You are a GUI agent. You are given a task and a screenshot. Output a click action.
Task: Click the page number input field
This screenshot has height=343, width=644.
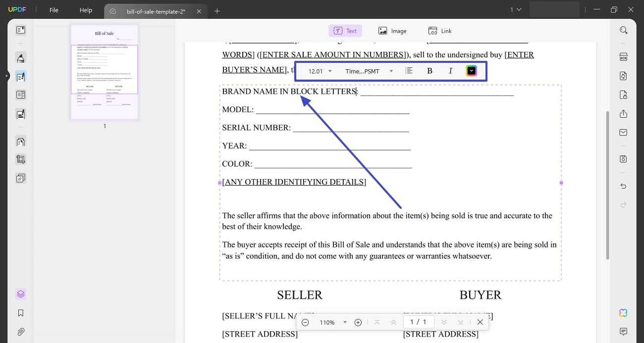click(419, 322)
